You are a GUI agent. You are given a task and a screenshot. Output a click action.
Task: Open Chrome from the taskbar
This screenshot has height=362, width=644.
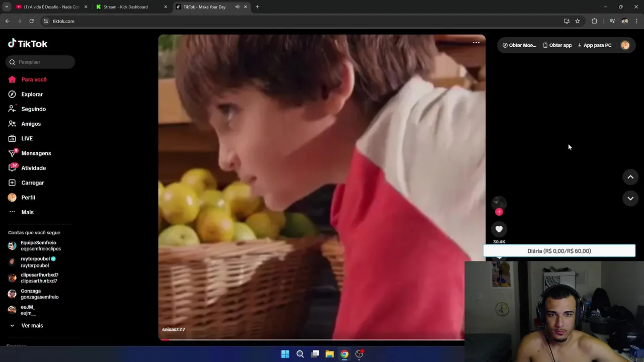click(344, 354)
